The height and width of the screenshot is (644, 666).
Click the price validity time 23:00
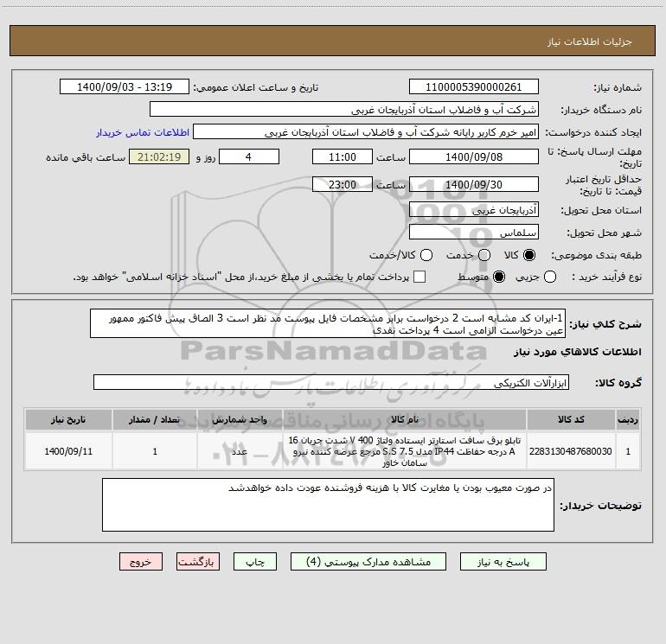(x=343, y=184)
